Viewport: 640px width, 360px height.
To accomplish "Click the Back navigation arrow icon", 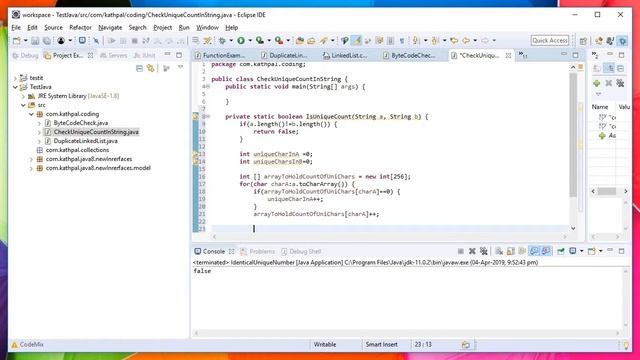I will click(x=466, y=40).
